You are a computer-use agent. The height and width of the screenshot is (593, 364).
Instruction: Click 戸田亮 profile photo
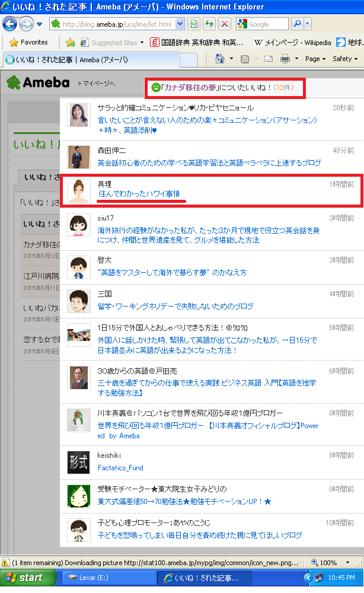[x=79, y=377]
